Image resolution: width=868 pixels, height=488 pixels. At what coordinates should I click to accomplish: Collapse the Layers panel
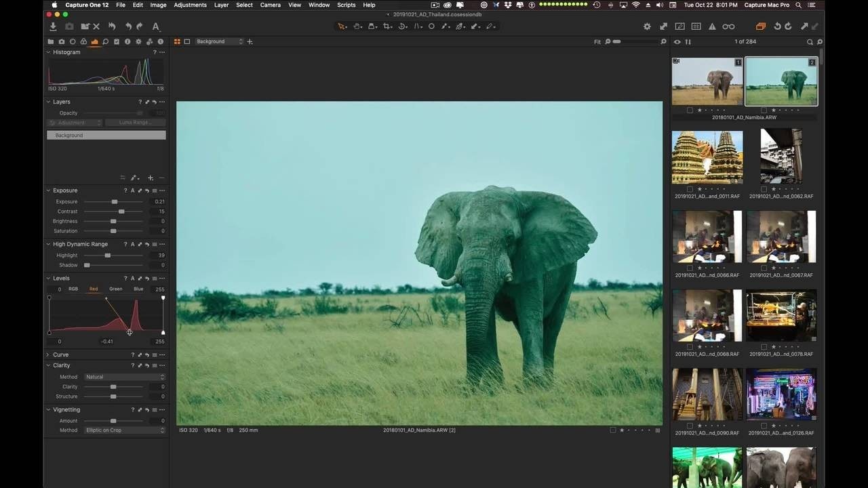pos(48,102)
